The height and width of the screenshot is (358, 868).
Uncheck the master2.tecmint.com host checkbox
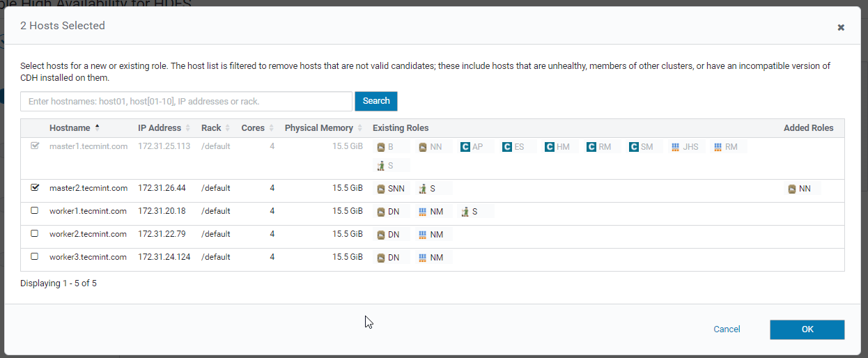click(35, 187)
